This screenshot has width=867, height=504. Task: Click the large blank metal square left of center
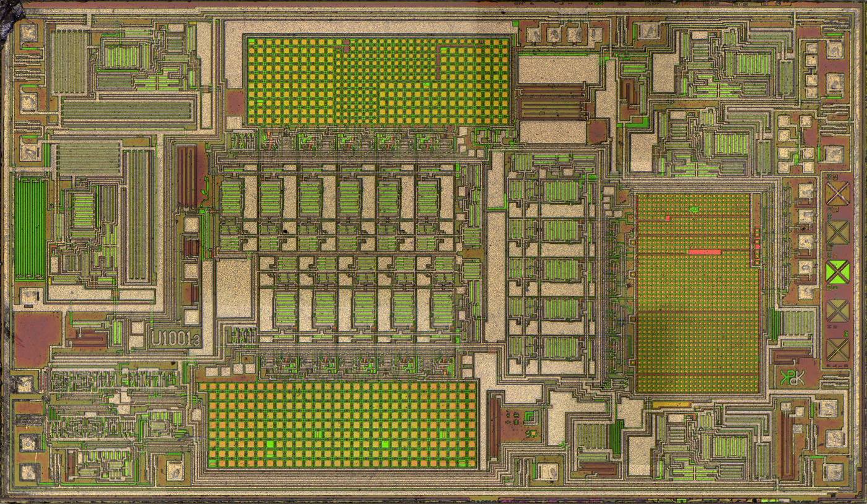coord(233,288)
